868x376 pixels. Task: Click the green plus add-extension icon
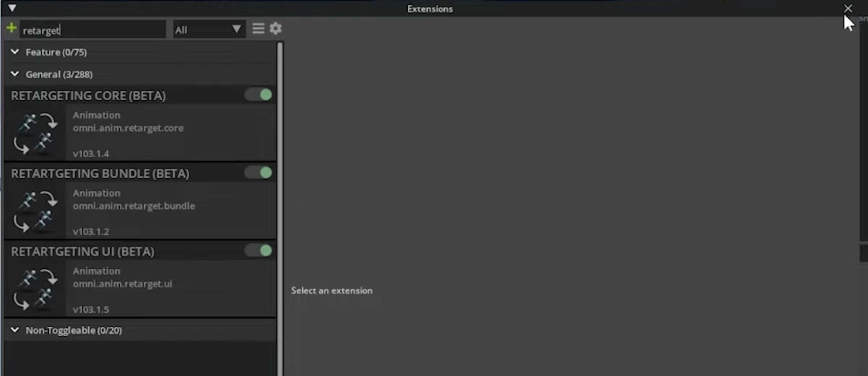coord(12,28)
